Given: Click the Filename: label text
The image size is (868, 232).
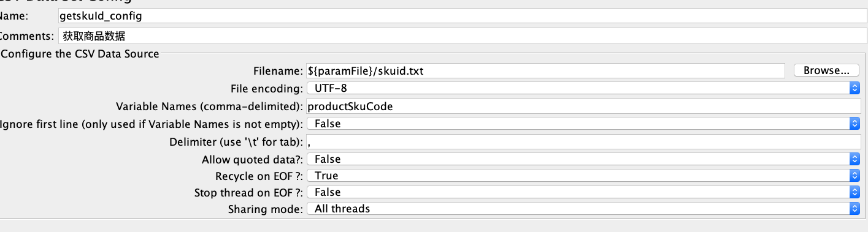Looking at the screenshot, I should tap(278, 71).
